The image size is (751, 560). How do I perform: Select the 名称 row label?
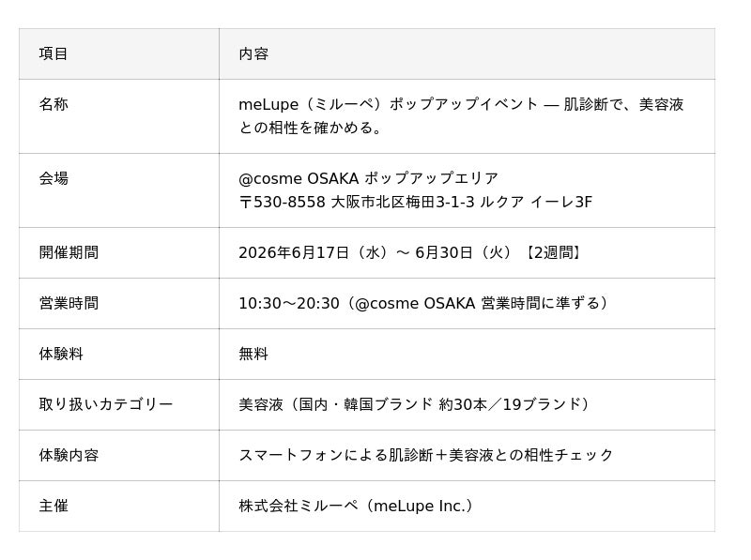[x=54, y=104]
